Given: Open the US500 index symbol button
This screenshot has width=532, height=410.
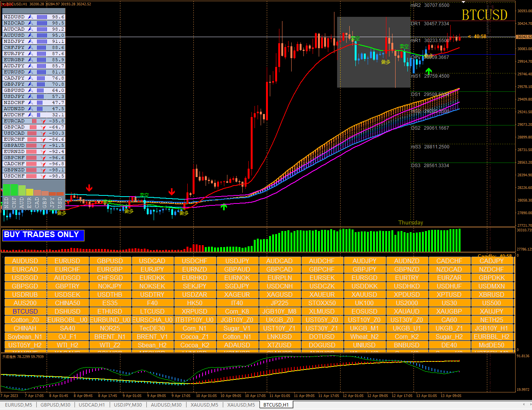Looking at the screenshot, I should (491, 303).
